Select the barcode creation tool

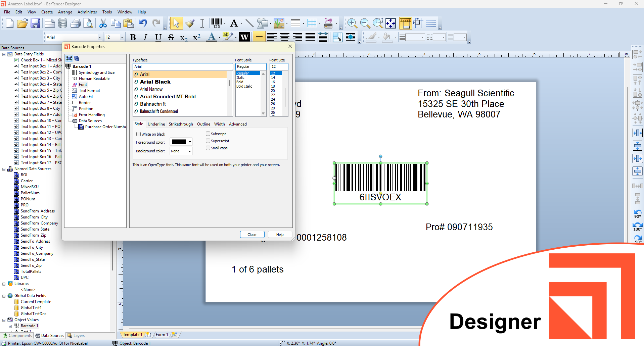point(217,23)
